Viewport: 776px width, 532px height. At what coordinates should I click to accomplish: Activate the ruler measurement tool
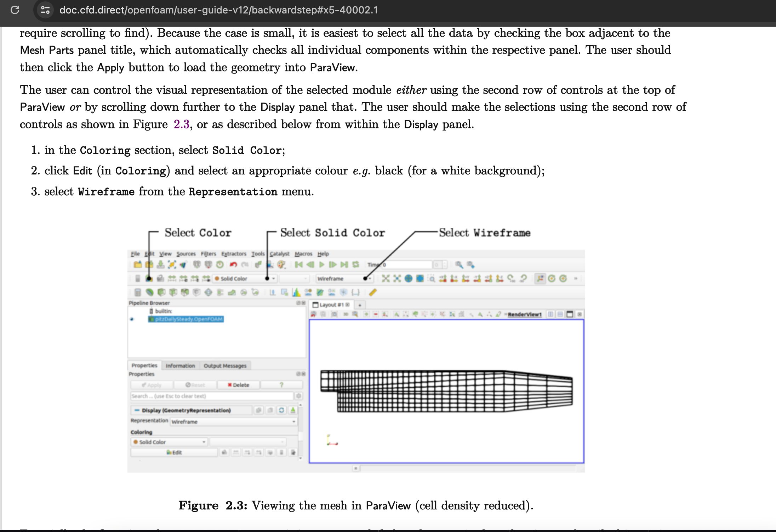click(x=372, y=292)
